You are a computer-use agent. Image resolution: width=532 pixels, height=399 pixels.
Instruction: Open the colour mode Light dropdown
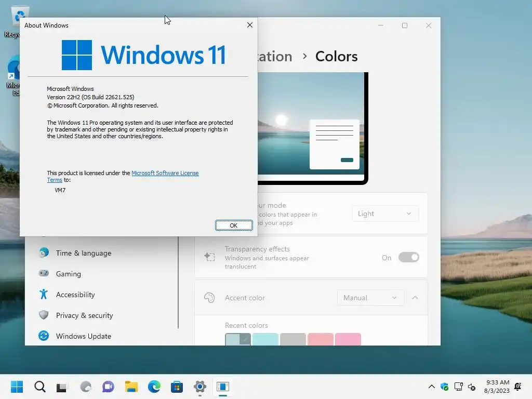point(385,214)
